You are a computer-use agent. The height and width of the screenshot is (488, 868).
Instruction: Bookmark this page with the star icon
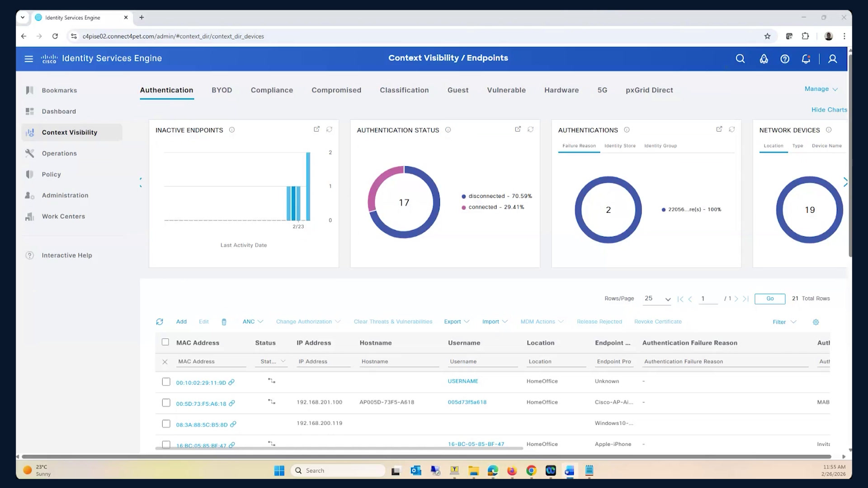(767, 36)
